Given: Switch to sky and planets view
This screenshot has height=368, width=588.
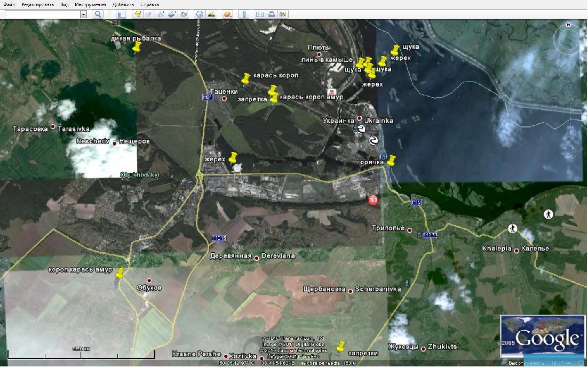Looking at the screenshot, I should point(227,14).
